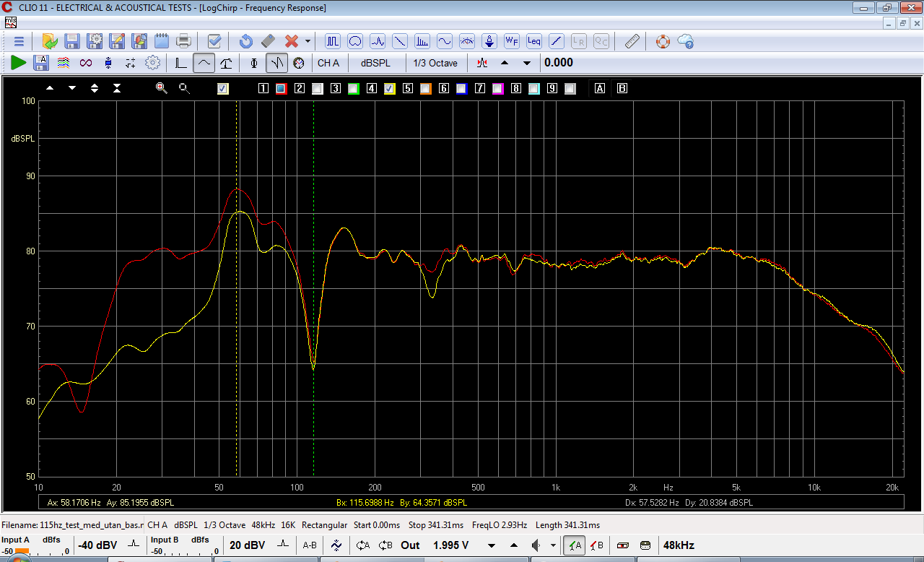Click the red X delete icon
The width and height of the screenshot is (924, 562).
292,41
